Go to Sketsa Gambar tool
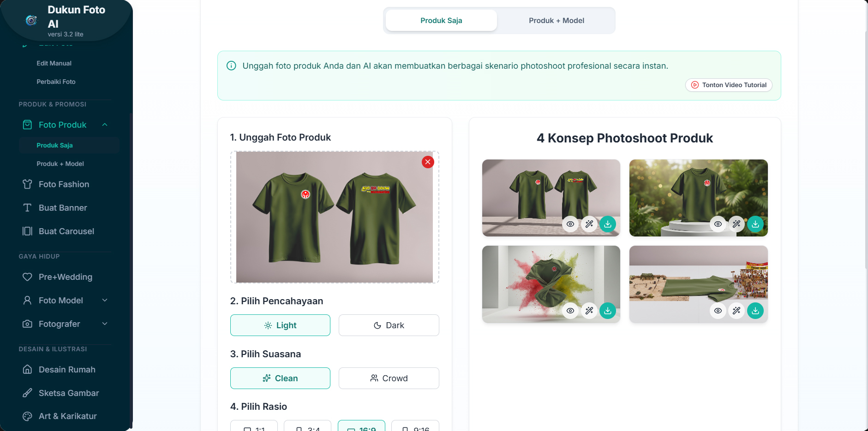 click(69, 393)
